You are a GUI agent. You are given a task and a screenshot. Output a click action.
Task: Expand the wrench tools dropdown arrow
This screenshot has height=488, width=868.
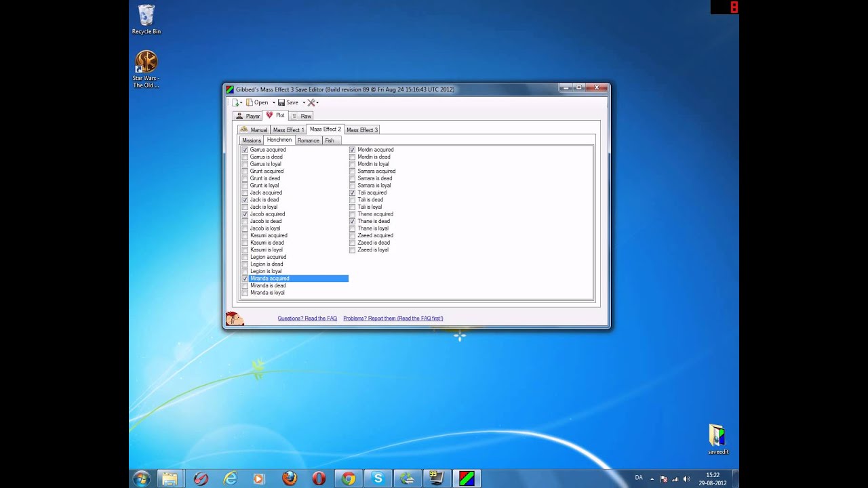(317, 103)
